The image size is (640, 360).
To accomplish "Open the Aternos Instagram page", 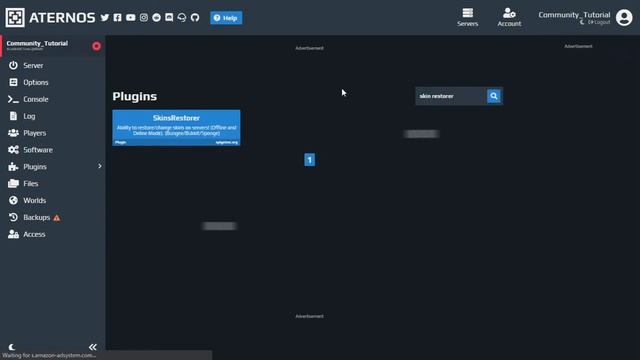I will point(144,18).
